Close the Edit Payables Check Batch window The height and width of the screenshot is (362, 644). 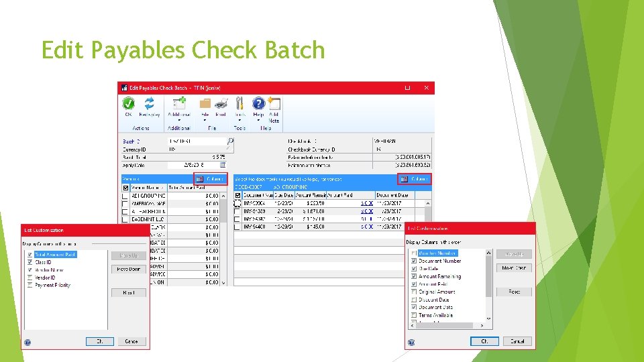(x=427, y=88)
